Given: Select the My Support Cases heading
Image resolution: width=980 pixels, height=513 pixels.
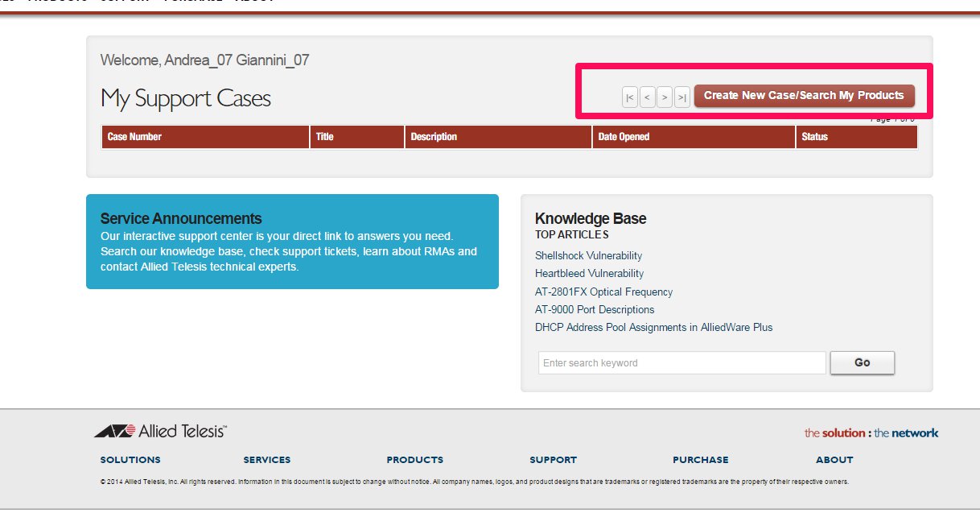Looking at the screenshot, I should 186,99.
